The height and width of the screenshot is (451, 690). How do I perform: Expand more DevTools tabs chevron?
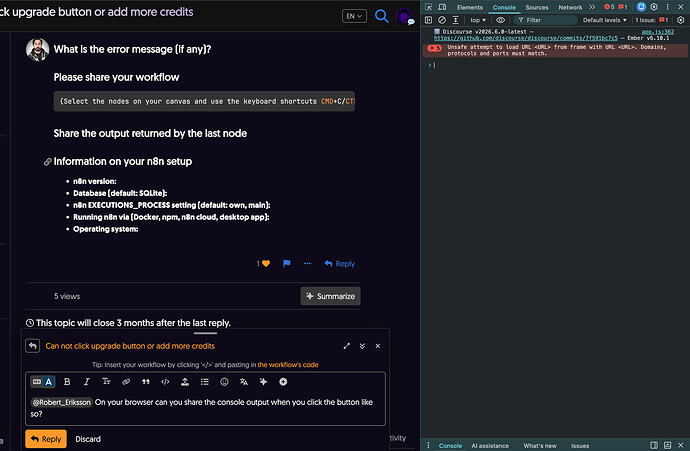592,7
